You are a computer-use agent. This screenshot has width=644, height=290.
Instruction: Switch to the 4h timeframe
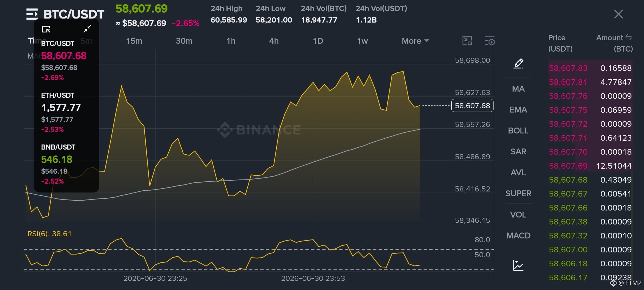pos(274,41)
